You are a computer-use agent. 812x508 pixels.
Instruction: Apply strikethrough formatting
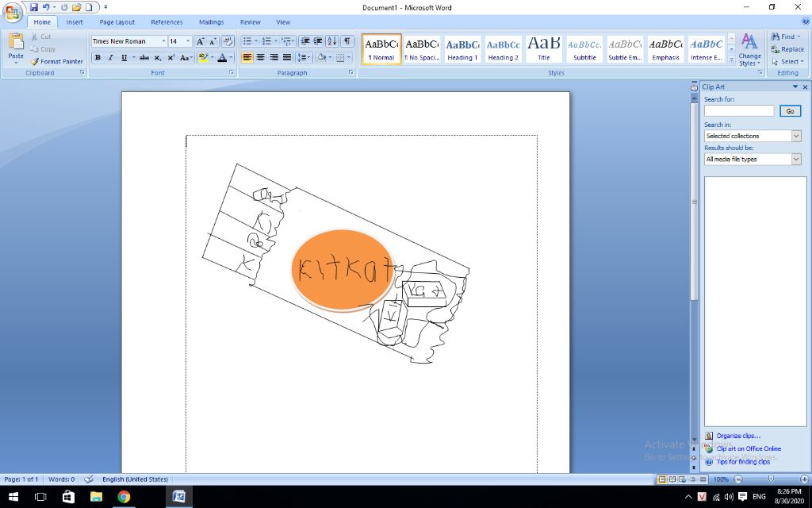(144, 57)
